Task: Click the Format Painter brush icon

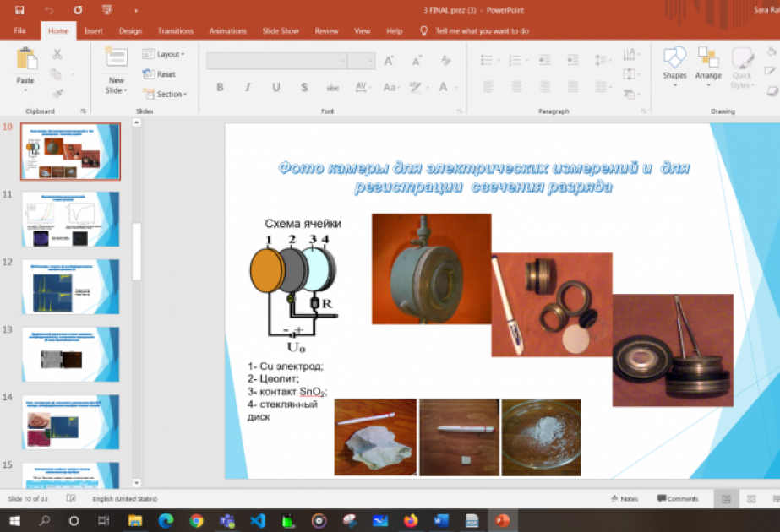Action: click(57, 93)
